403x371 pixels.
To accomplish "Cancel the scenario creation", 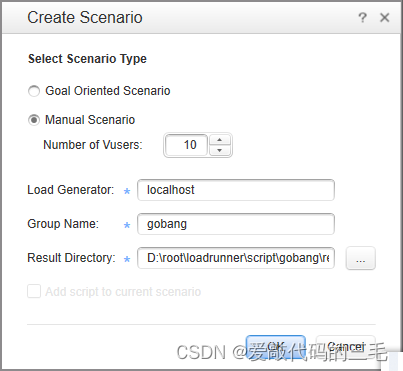I will (x=346, y=347).
